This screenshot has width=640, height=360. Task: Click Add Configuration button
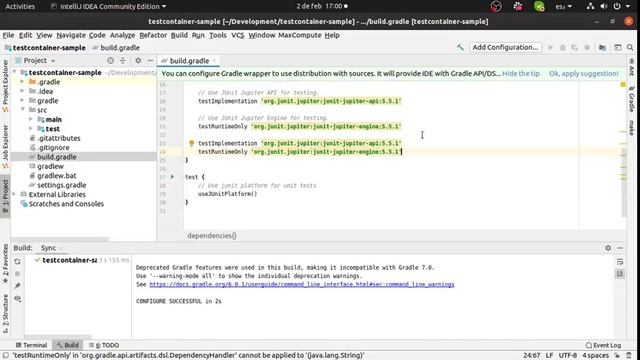coord(505,47)
